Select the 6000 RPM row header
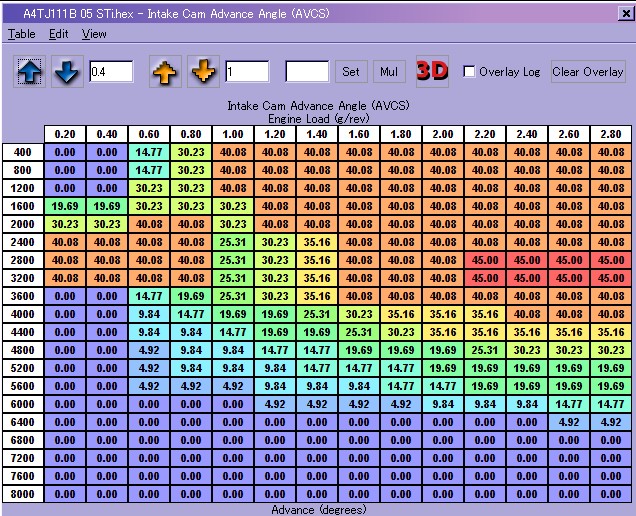Image resolution: width=636 pixels, height=516 pixels. (x=23, y=404)
